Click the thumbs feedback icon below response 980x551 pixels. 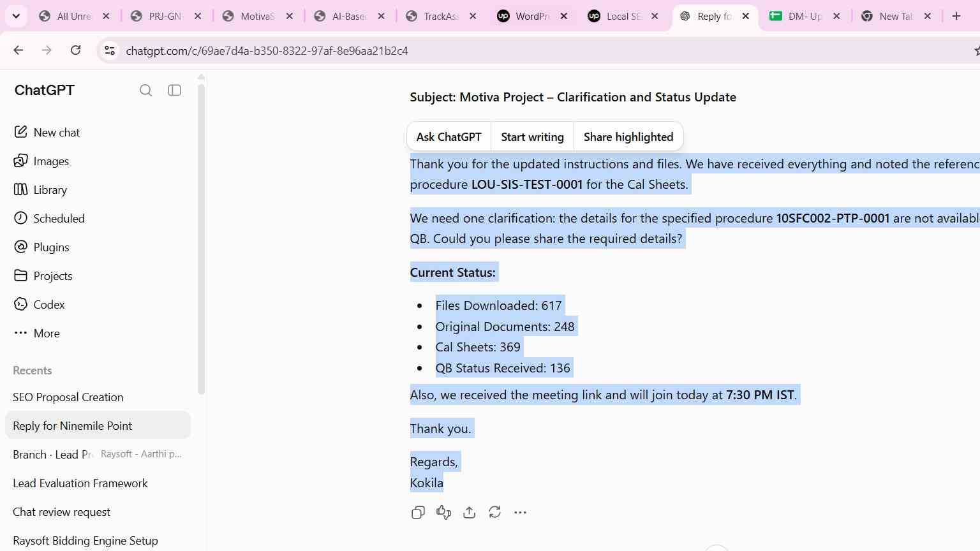tap(443, 512)
